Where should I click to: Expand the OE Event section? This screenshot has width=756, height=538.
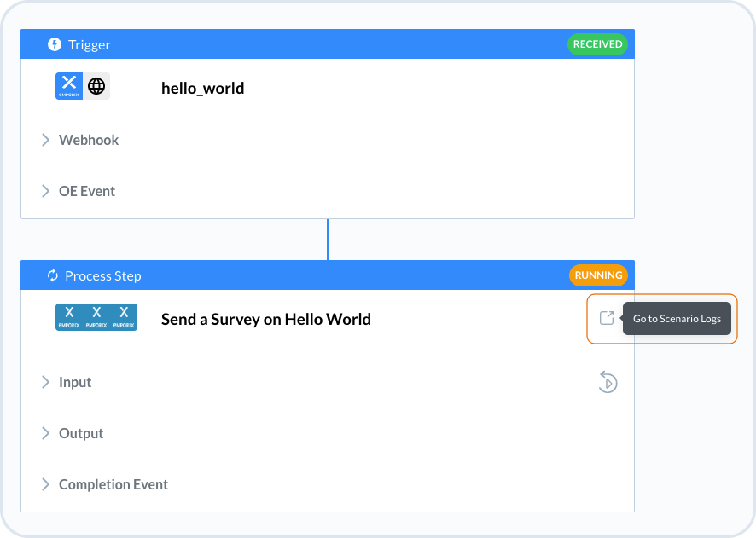click(46, 191)
